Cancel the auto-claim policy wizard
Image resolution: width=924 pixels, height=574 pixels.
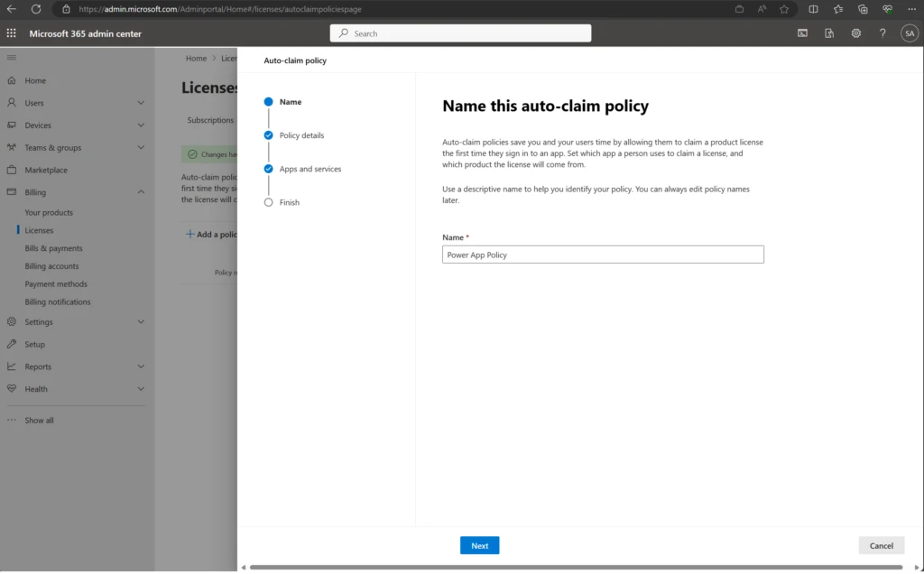(881, 545)
